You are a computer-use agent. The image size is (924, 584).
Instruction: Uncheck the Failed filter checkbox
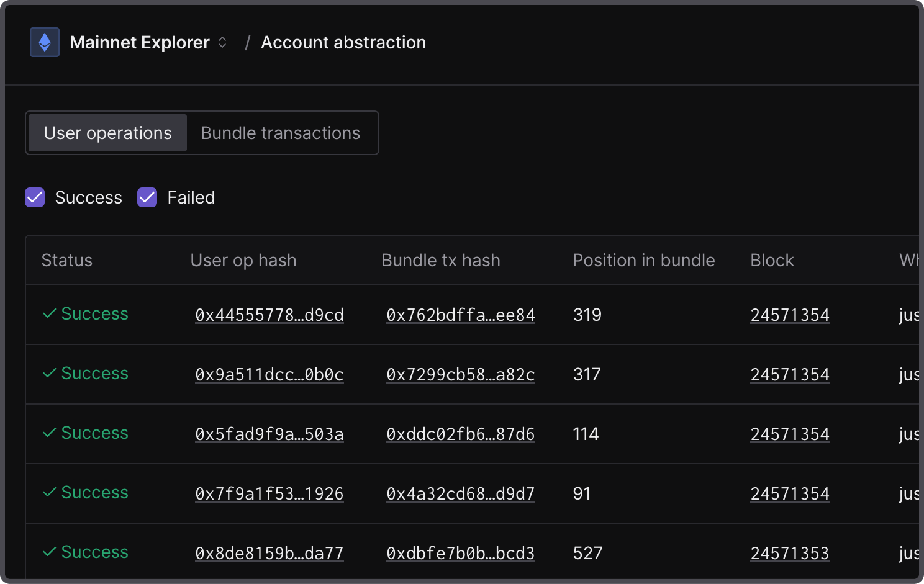coord(147,197)
